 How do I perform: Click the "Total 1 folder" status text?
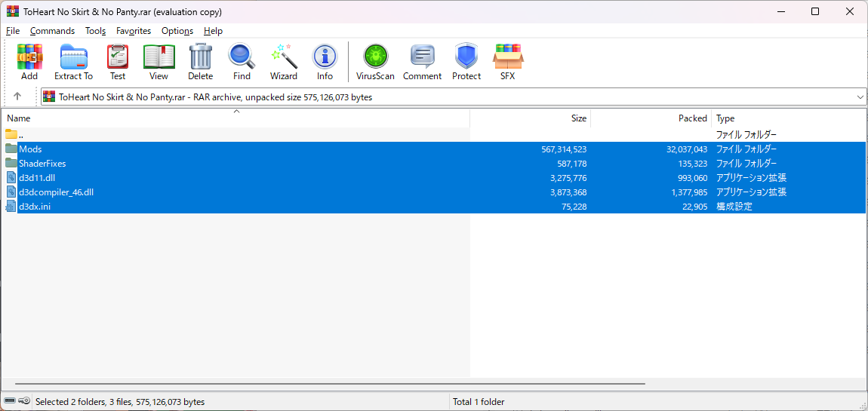pos(479,402)
